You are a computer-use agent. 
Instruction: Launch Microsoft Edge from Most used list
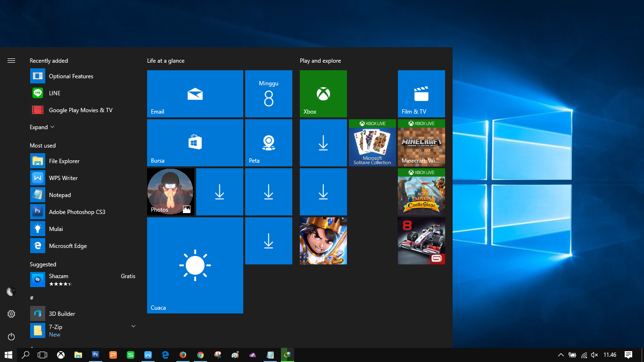tap(83, 246)
